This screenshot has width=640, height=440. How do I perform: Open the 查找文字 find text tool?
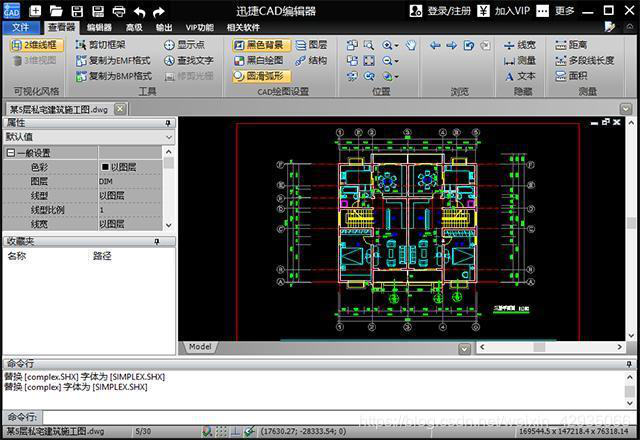coord(189,60)
